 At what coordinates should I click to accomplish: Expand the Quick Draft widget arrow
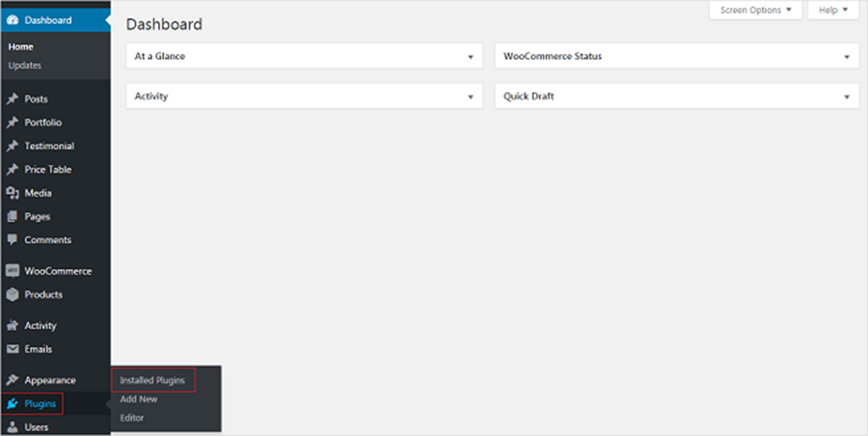coord(847,96)
